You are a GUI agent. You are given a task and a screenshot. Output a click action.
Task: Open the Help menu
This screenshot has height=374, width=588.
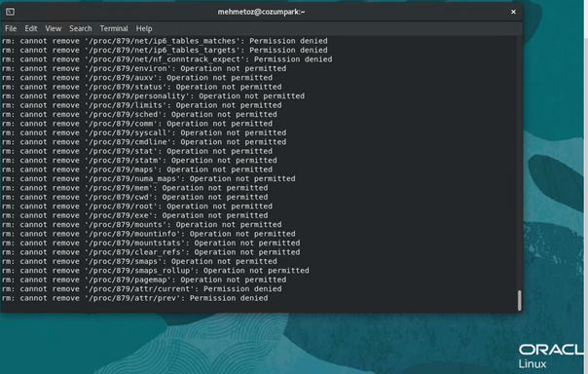[144, 28]
